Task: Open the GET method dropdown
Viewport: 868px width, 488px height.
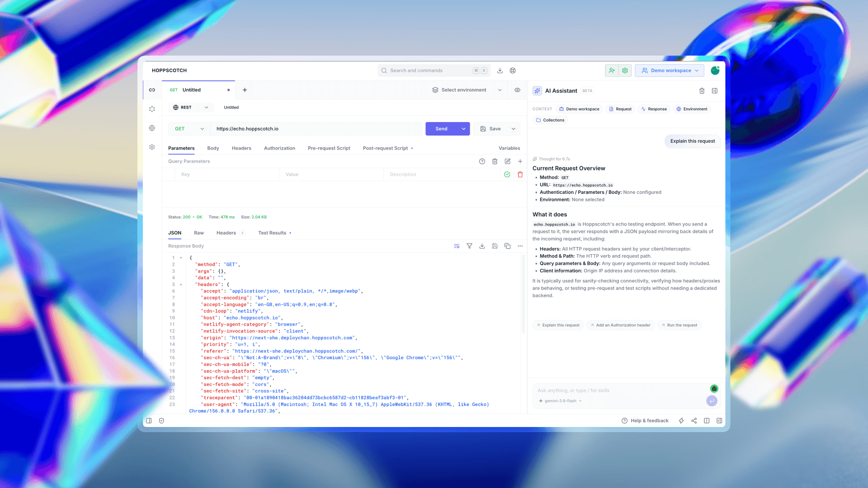Action: [x=189, y=129]
